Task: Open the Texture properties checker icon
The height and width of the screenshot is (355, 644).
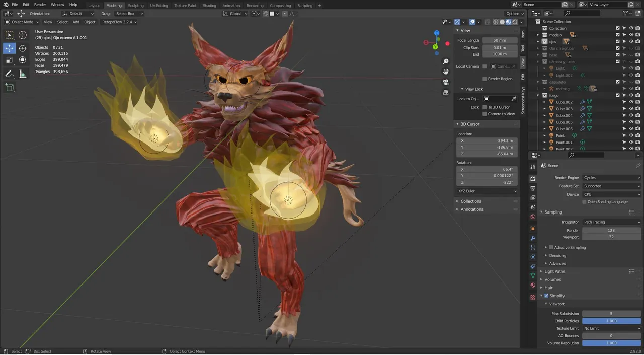Action: [x=533, y=297]
